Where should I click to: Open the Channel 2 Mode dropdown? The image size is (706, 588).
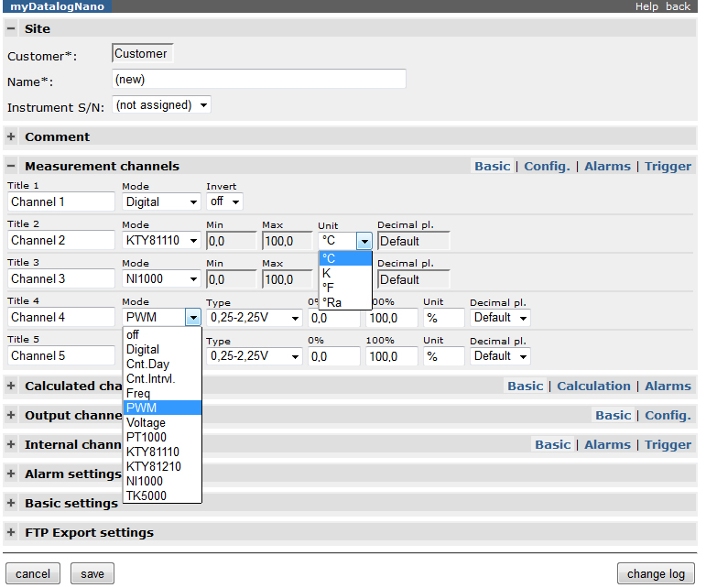coord(161,241)
